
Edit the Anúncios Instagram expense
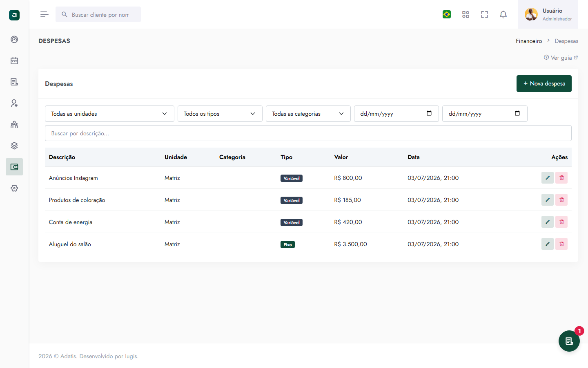click(x=548, y=178)
